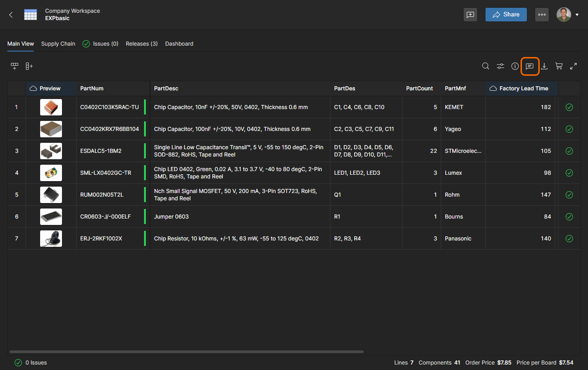The height and width of the screenshot is (370, 588).
Task: Click the back arrow button
Action: [11, 15]
